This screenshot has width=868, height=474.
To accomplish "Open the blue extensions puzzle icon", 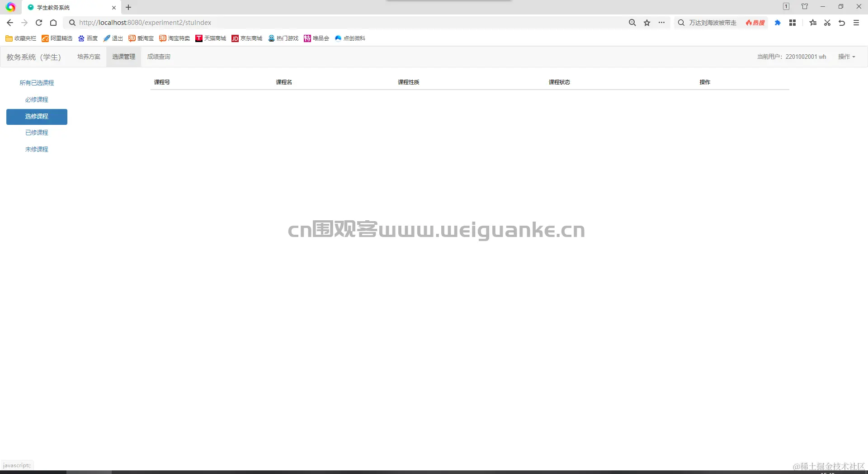I will [x=778, y=23].
